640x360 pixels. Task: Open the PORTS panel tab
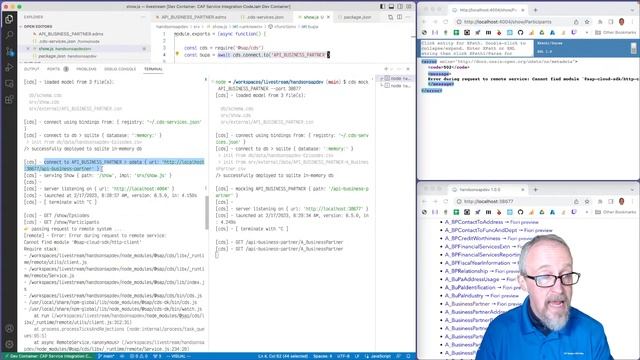[53, 69]
